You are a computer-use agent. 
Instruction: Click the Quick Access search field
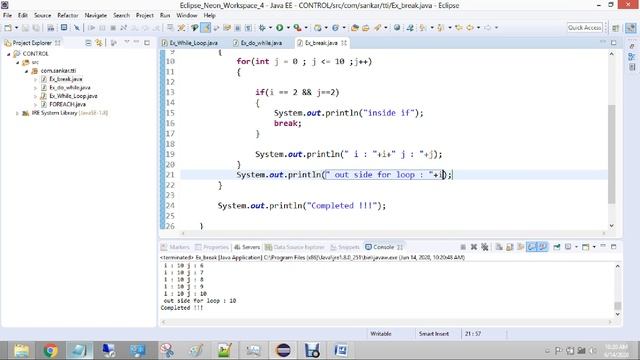pyautogui.click(x=584, y=28)
